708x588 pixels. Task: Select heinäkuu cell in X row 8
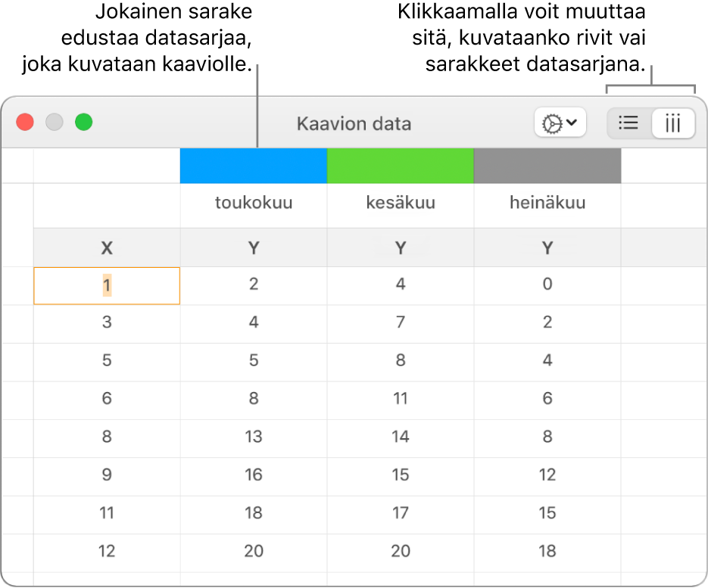click(x=547, y=439)
